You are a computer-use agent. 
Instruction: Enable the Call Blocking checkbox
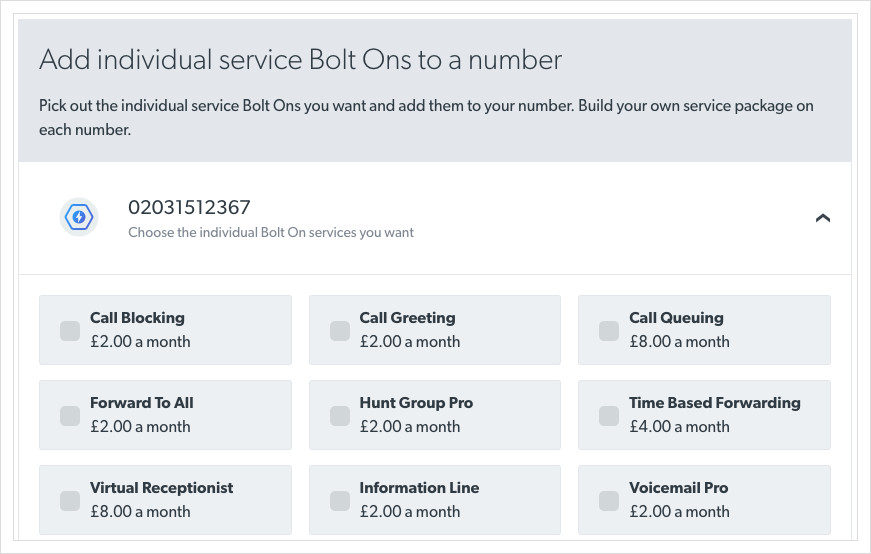(x=70, y=330)
